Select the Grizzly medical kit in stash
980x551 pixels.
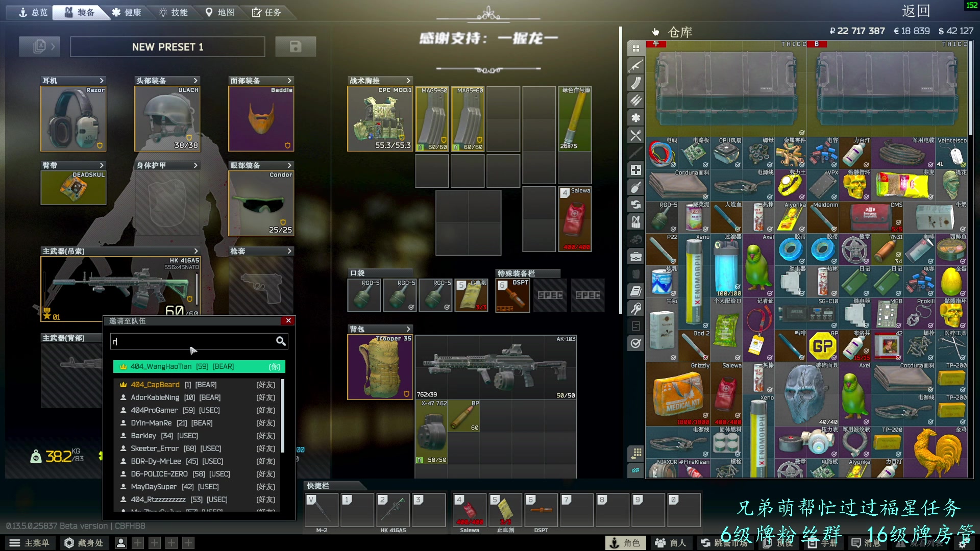(x=678, y=394)
